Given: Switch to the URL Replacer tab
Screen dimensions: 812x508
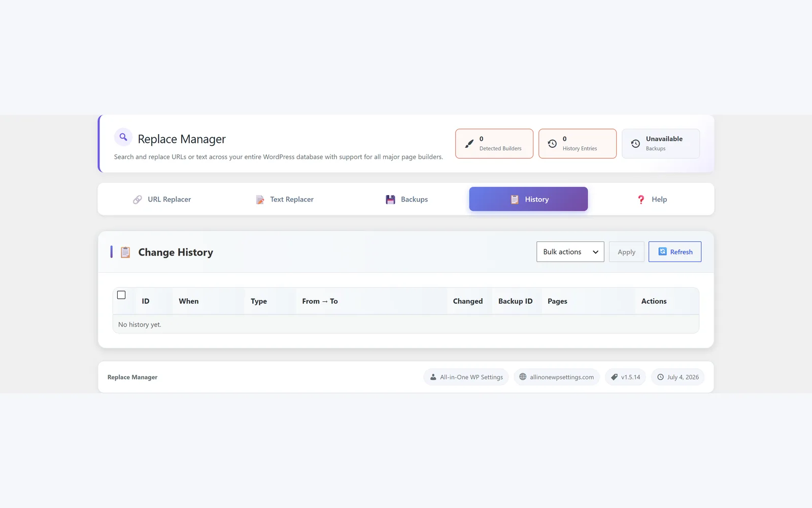Looking at the screenshot, I should click(162, 199).
